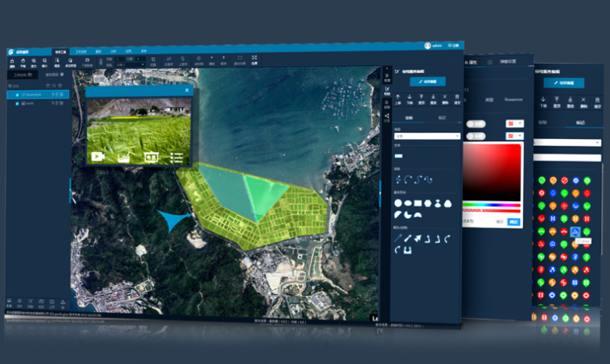This screenshot has height=364, width=610.
Task: Open the upper red color dropdown
Action: pyautogui.click(x=515, y=123)
